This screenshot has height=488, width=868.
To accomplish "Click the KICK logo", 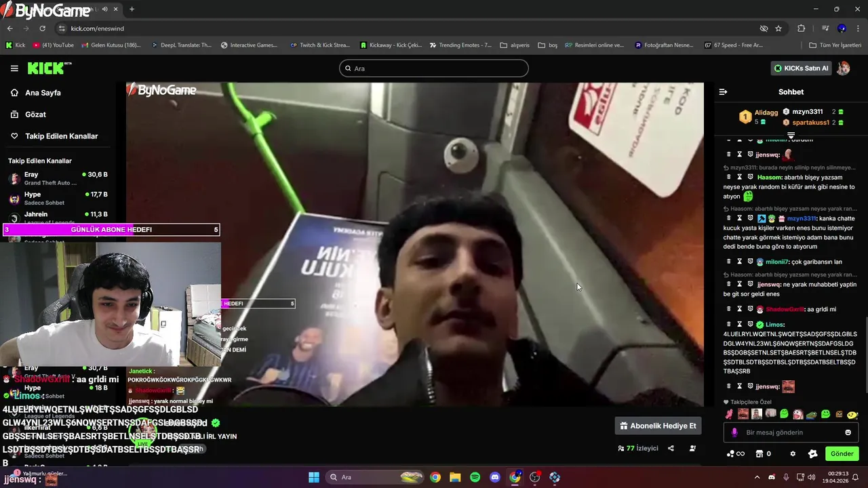I will coord(49,68).
